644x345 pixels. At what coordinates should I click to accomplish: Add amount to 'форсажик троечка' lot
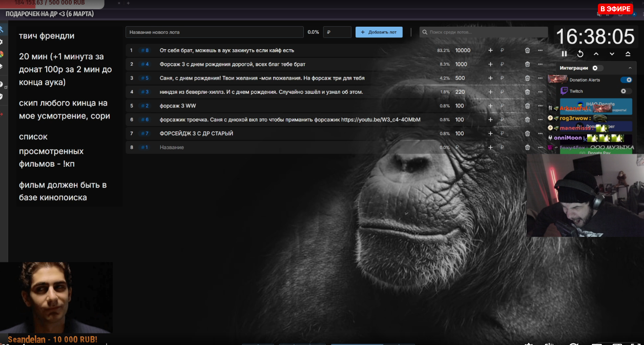490,119
